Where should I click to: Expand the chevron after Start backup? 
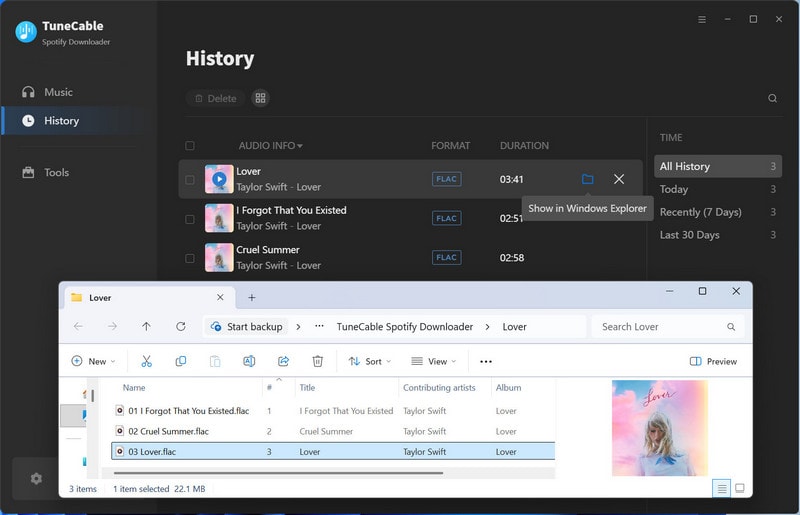coord(298,327)
